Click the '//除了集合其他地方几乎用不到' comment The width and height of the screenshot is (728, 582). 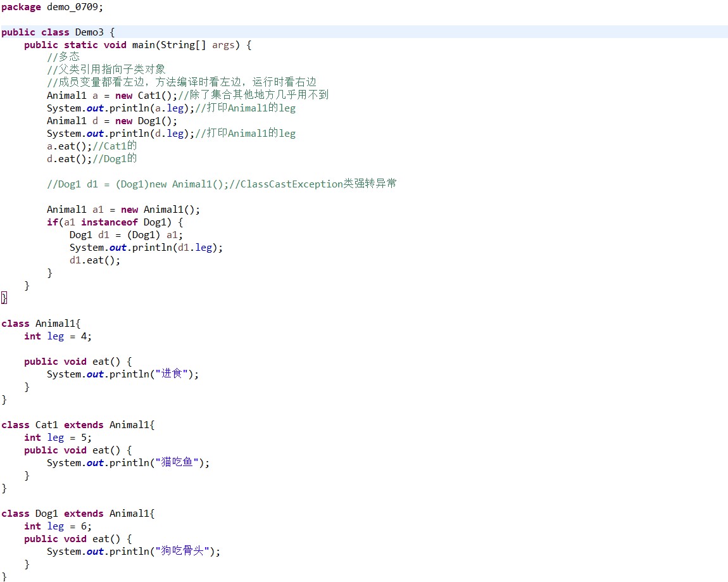click(x=253, y=95)
